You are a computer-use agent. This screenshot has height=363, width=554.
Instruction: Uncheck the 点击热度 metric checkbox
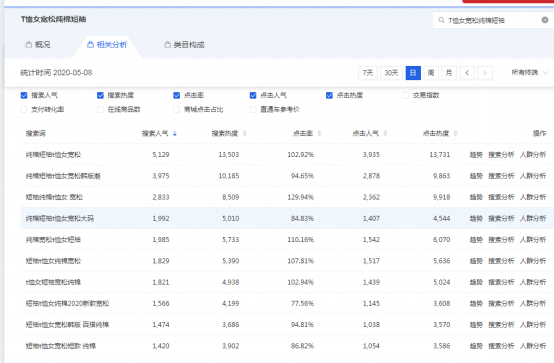tap(329, 95)
